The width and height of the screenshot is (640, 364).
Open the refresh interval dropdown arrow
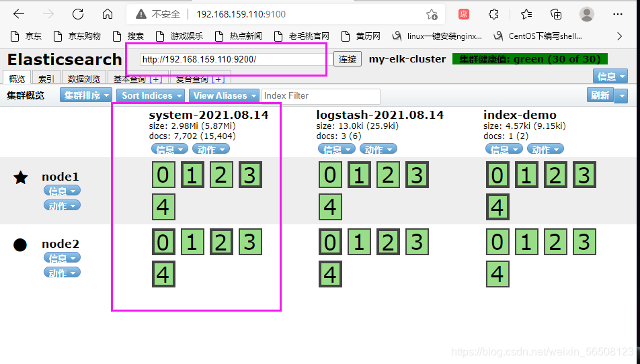tap(621, 96)
